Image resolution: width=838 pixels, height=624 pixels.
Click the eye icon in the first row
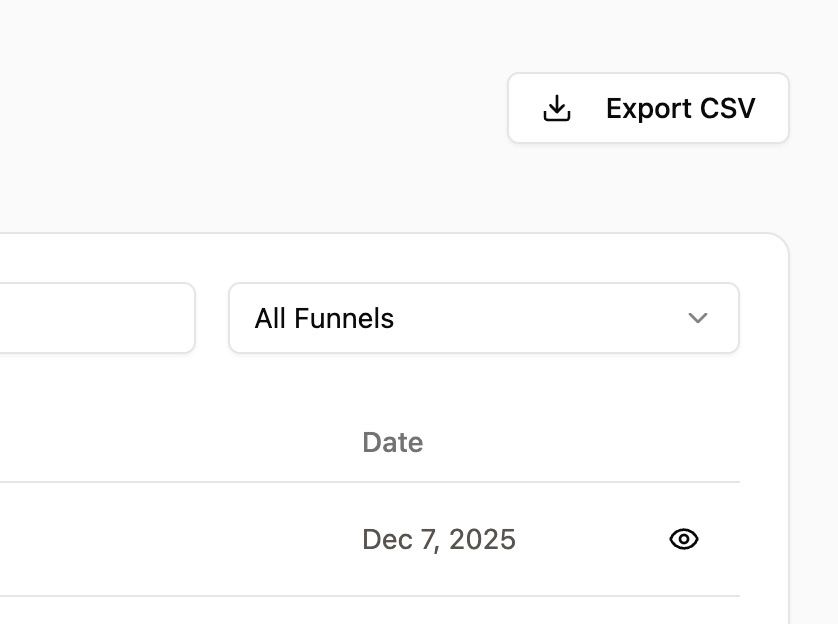tap(684, 539)
